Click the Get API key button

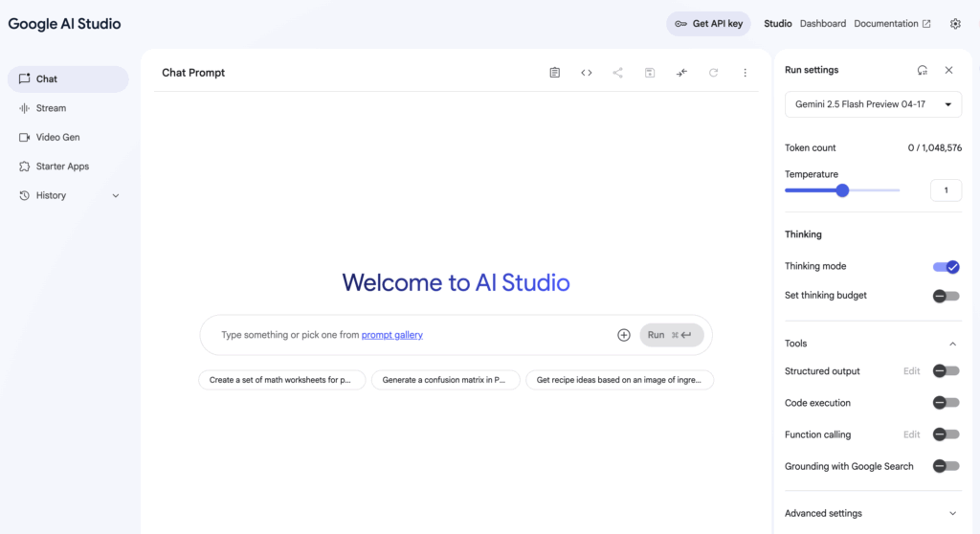click(708, 24)
